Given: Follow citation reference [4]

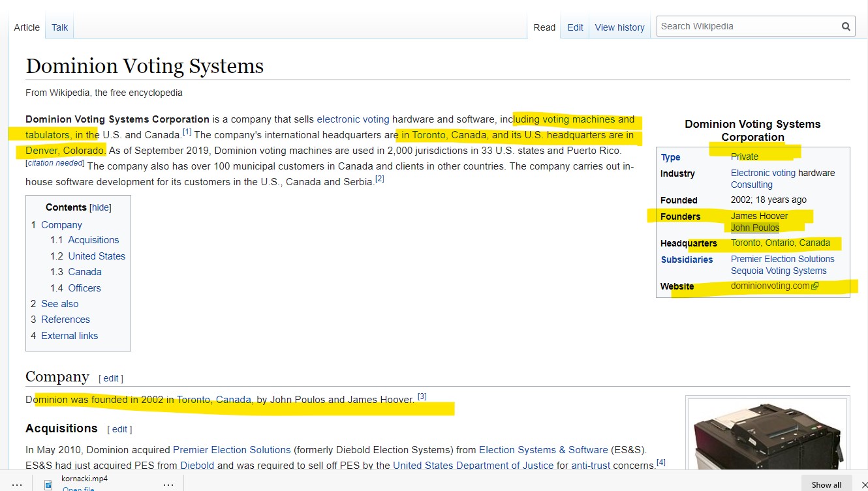Looking at the screenshot, I should click(x=660, y=462).
